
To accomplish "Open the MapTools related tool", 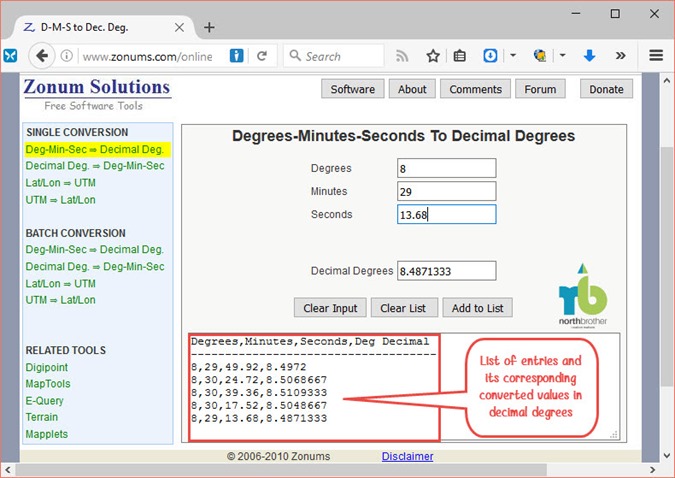I will (x=48, y=384).
